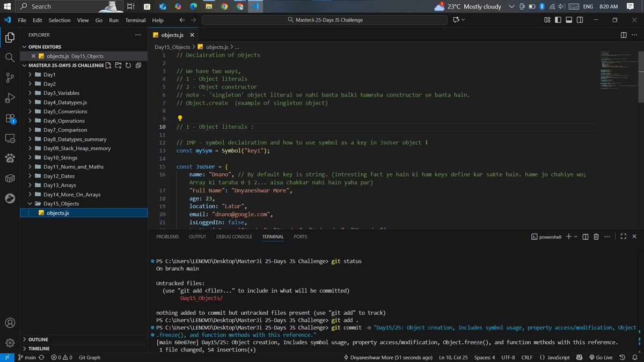Split the editor to the right
644x362 pixels.
click(623, 35)
